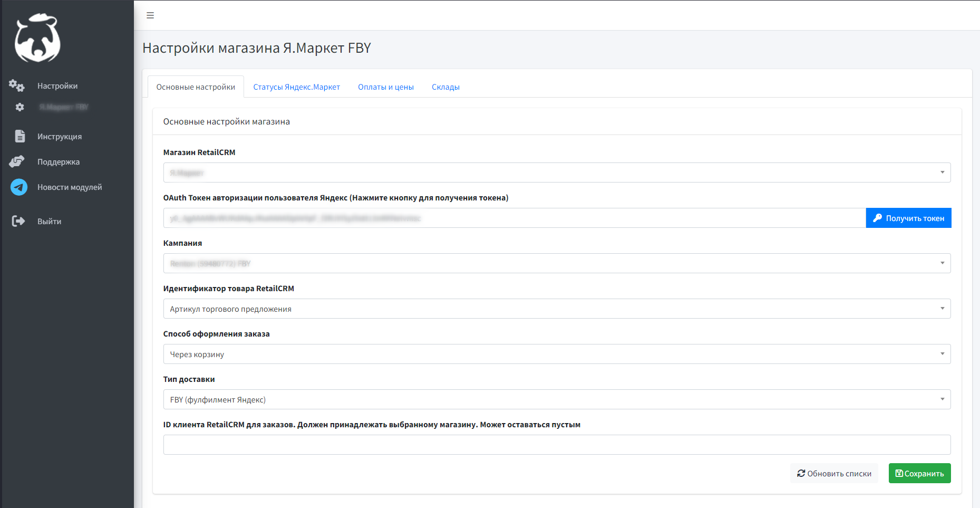Open Инструкция in the sidebar
980x508 pixels.
point(60,137)
